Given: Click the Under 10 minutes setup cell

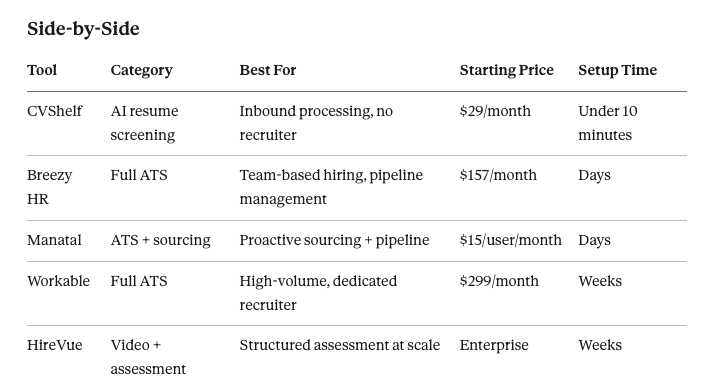Looking at the screenshot, I should click(x=608, y=123).
